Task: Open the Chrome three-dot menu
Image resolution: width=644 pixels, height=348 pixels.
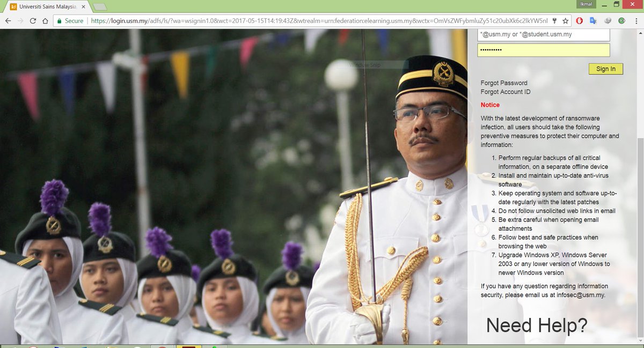Action: [x=635, y=21]
